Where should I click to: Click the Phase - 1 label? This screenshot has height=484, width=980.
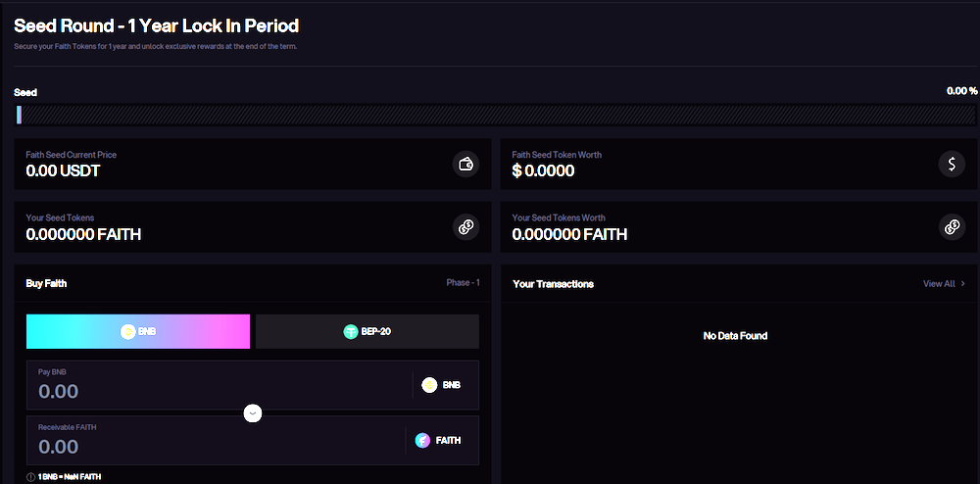tap(464, 283)
